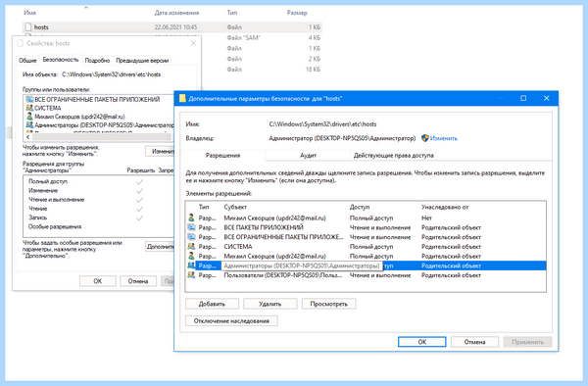Click the Дополнительно button in hosts properties
The image size is (588, 386).
click(x=160, y=246)
